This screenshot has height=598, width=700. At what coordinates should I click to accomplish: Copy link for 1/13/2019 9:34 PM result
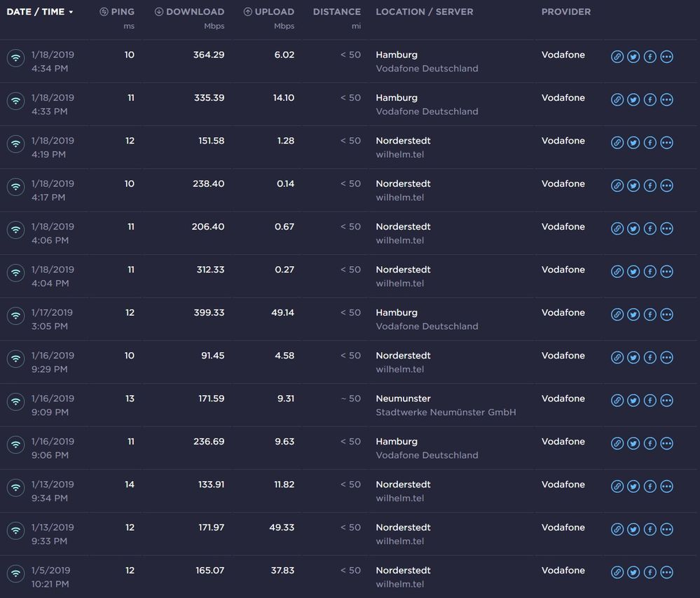(x=617, y=487)
